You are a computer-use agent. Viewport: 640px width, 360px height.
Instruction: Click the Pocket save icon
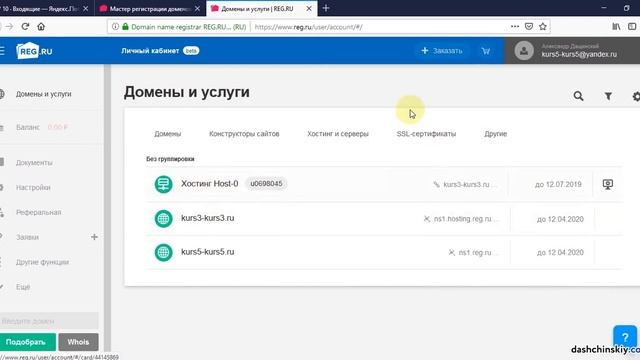(x=529, y=27)
